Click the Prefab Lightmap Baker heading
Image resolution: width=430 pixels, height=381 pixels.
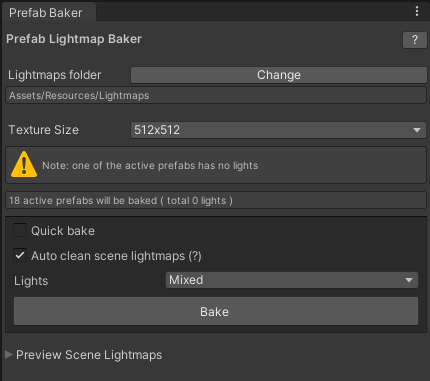74,39
